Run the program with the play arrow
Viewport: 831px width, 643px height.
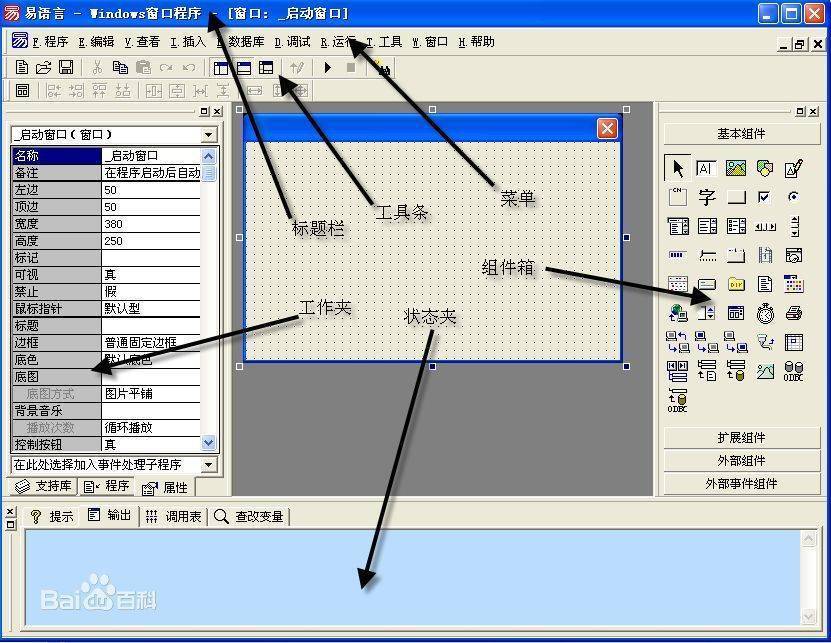pos(328,67)
